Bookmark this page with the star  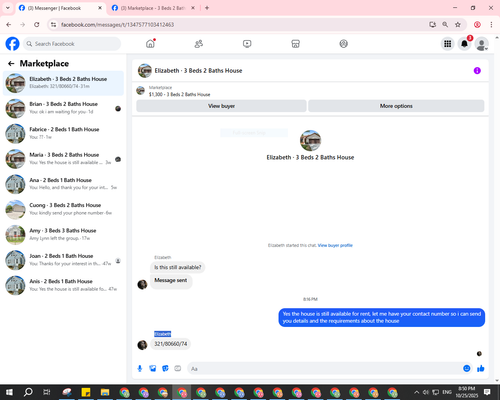point(458,24)
